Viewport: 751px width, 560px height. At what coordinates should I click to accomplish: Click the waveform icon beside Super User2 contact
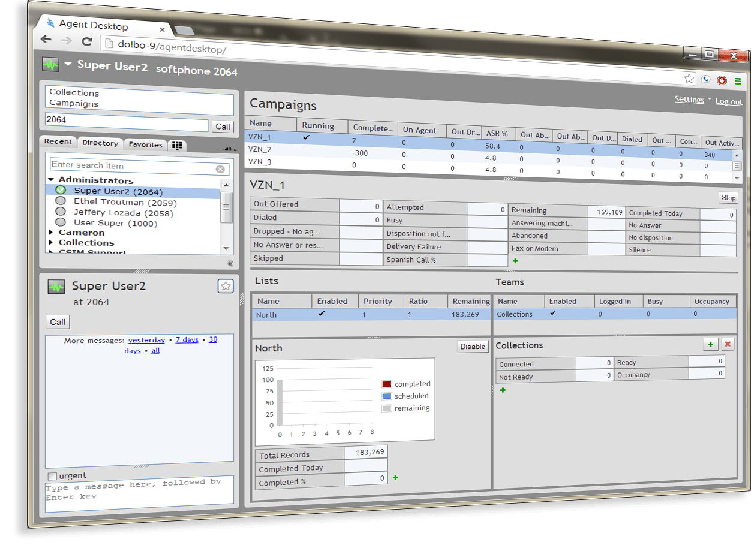[56, 287]
